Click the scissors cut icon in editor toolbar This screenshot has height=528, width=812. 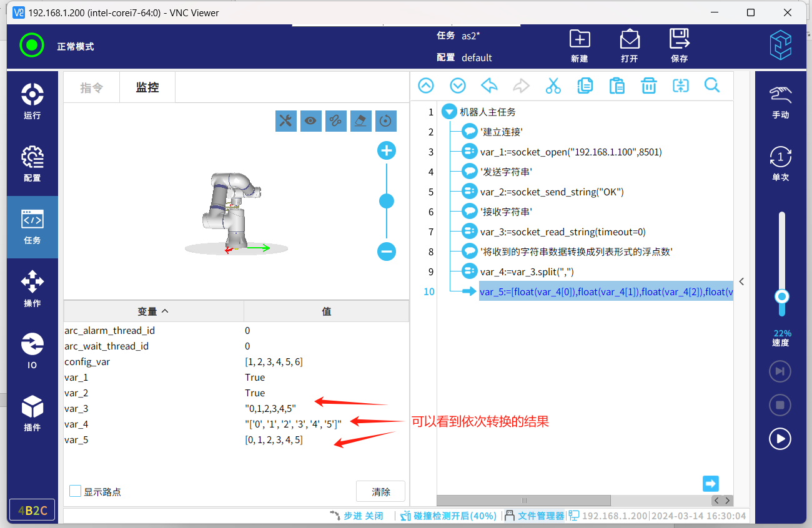(x=553, y=86)
